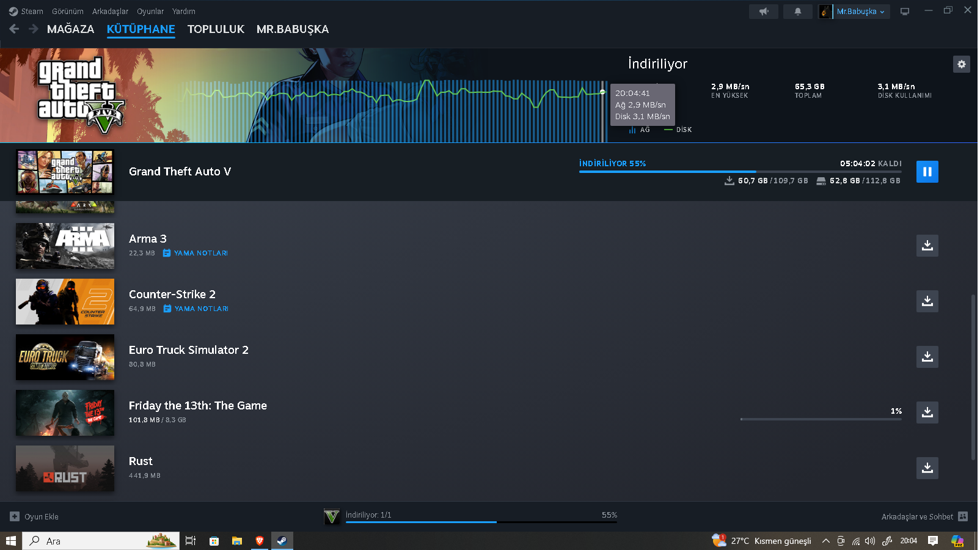The width and height of the screenshot is (980, 550).
Task: Open the Steam menu
Action: click(26, 11)
